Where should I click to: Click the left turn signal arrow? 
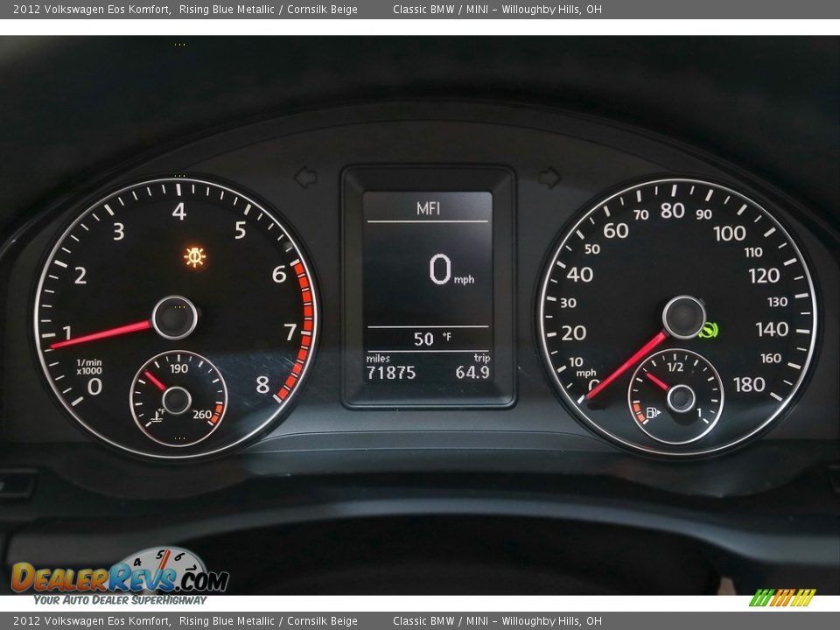click(306, 178)
